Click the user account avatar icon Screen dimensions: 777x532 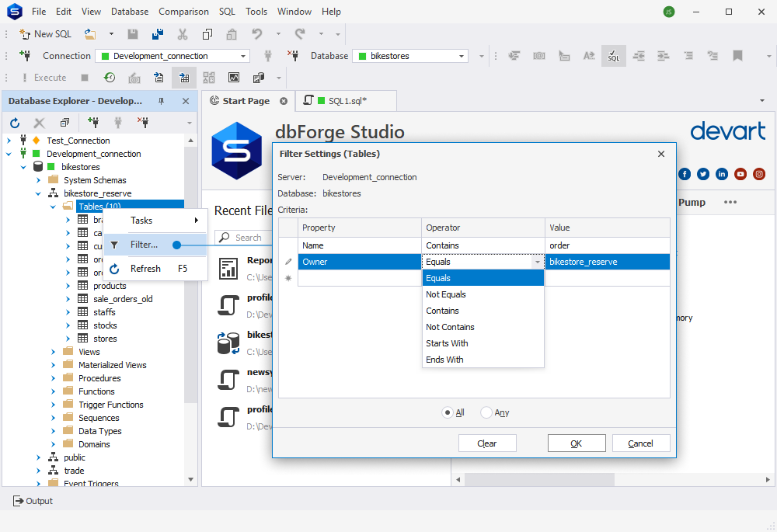pos(669,12)
